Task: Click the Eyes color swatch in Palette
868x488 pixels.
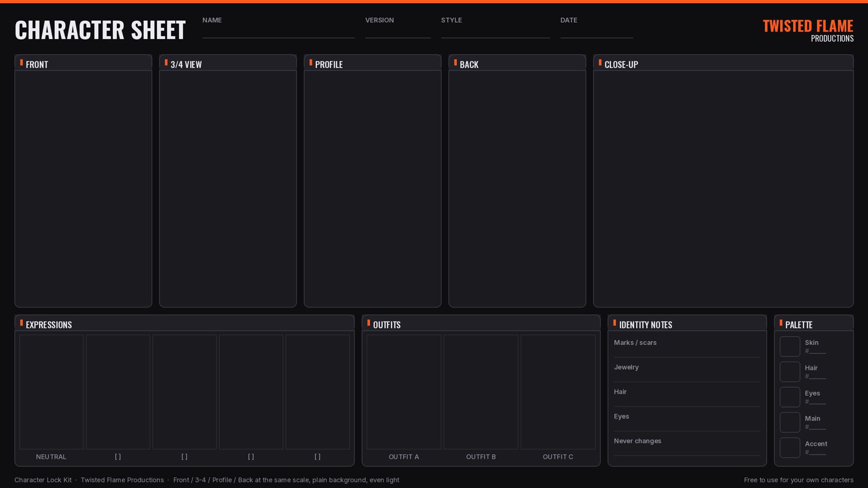Action: [x=790, y=397]
